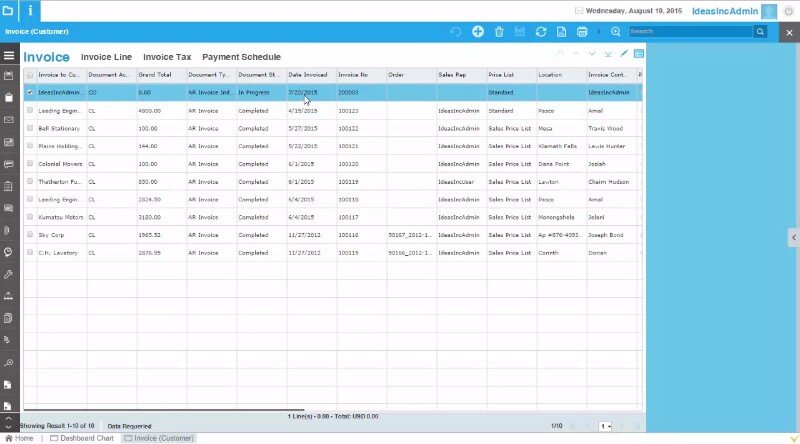Click the New Record plus icon
Viewport: 800px width, 444px height.
pos(478,32)
